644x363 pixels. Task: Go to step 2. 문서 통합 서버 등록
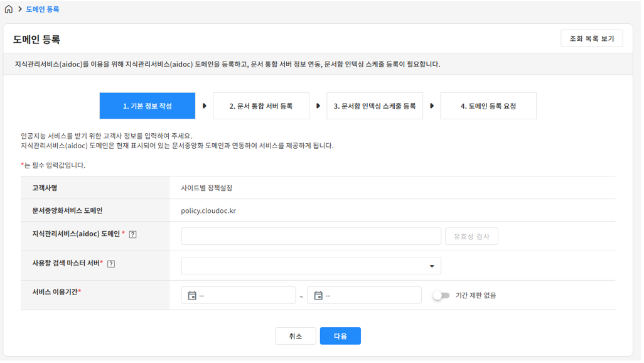(261, 106)
